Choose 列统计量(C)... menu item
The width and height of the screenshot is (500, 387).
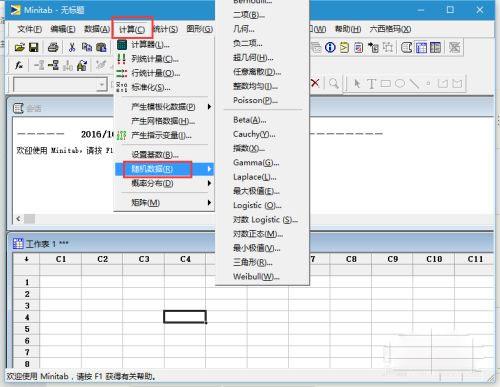164,59
